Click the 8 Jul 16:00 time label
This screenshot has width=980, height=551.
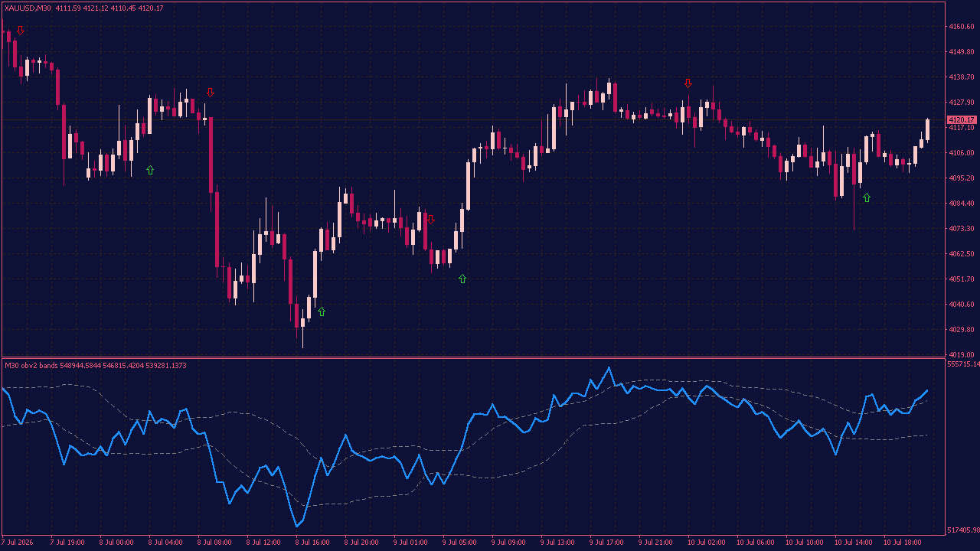312,543
